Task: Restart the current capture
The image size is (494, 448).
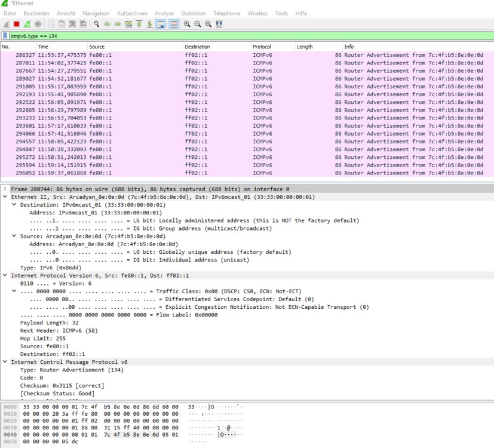Action: (x=27, y=24)
